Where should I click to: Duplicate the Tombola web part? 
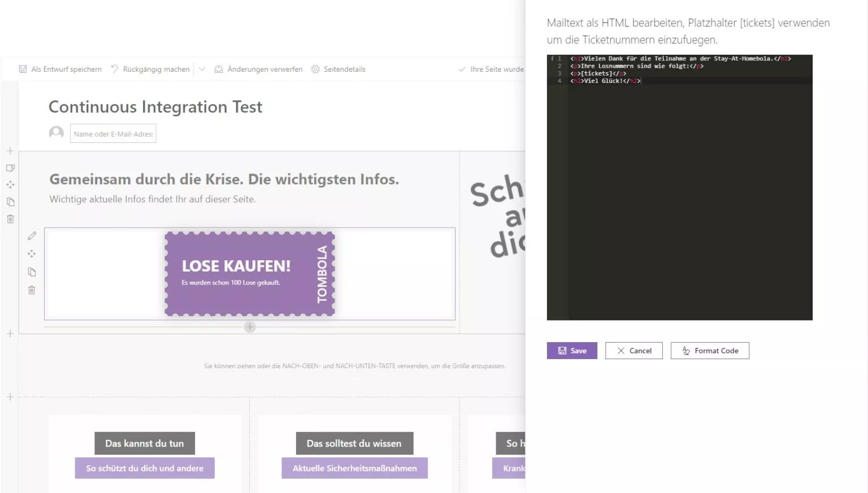[32, 272]
